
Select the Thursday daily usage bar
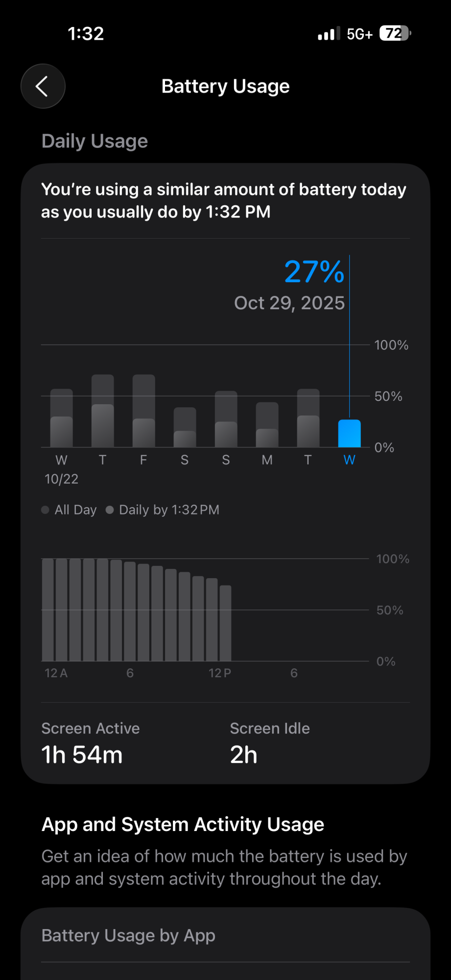(103, 412)
